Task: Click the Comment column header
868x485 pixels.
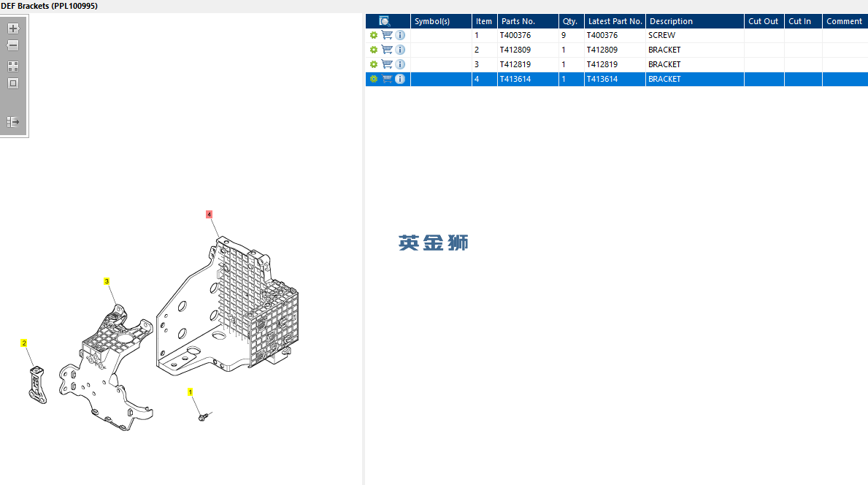Action: click(845, 21)
